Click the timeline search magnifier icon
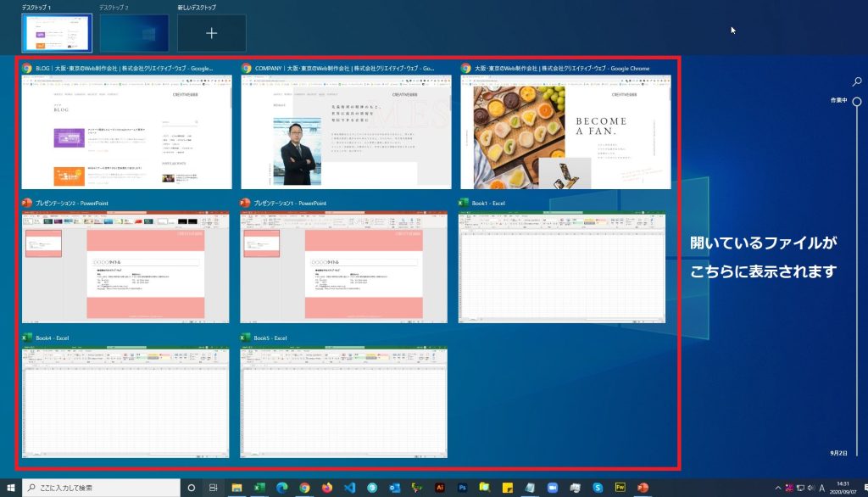This screenshot has width=868, height=497. tap(857, 82)
